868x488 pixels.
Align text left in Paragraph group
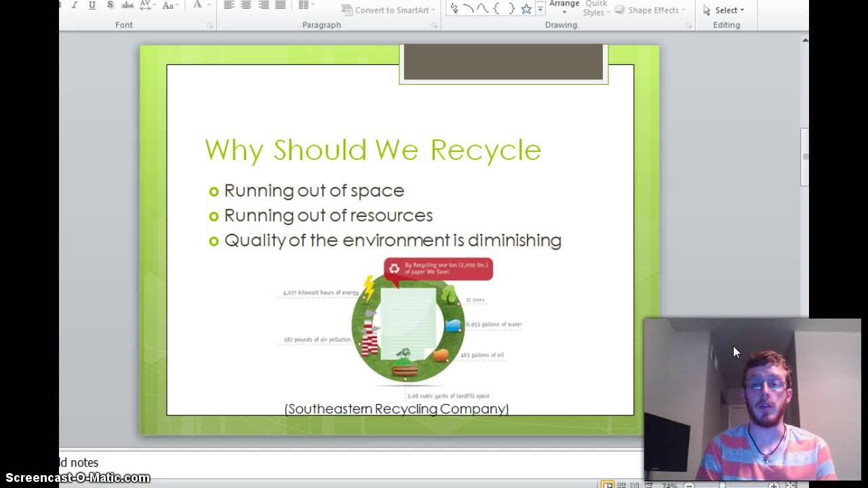click(x=229, y=5)
